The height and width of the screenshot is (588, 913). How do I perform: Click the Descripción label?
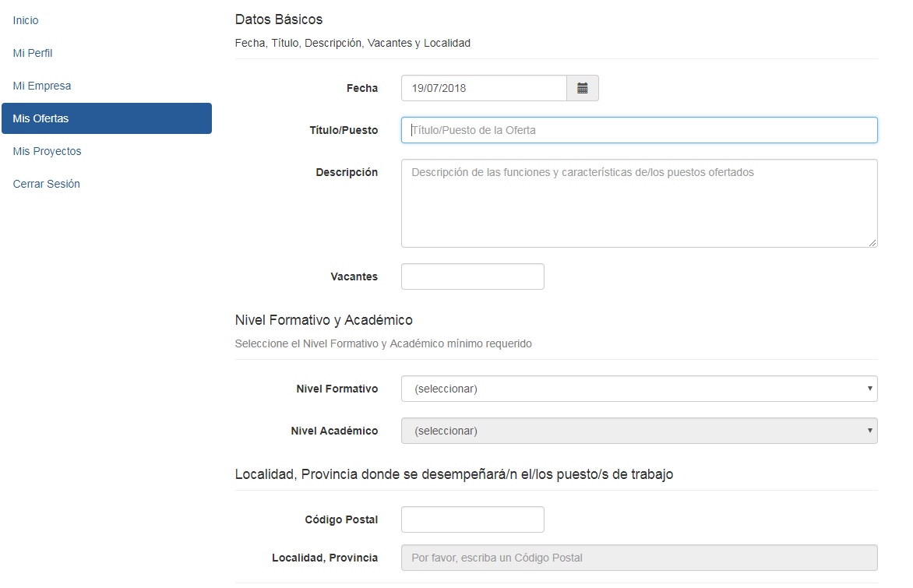[x=347, y=172]
